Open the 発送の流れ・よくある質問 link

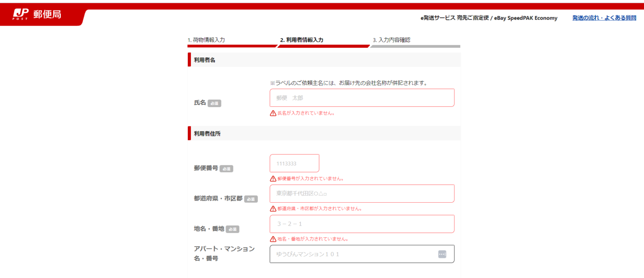point(604,18)
